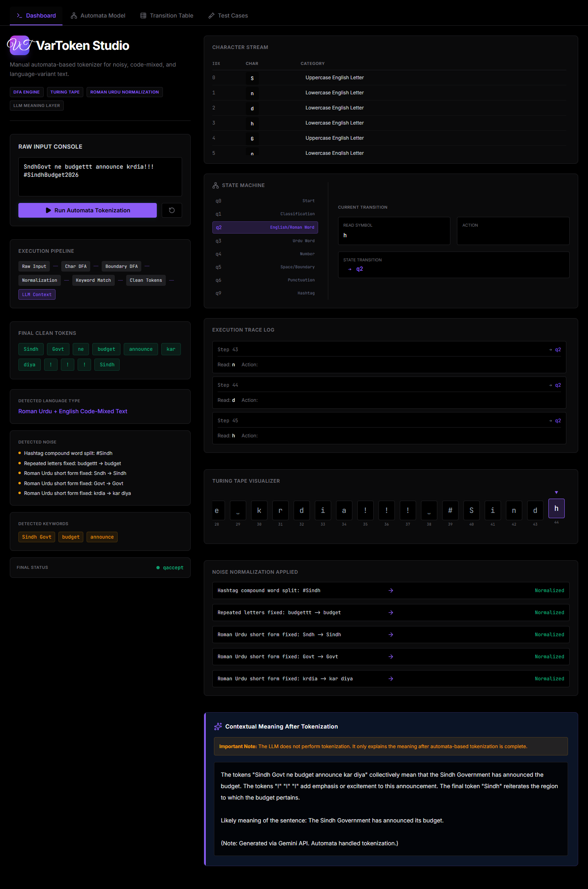The image size is (588, 889).
Task: Click state q5 Space/Boundary row
Action: click(x=265, y=267)
